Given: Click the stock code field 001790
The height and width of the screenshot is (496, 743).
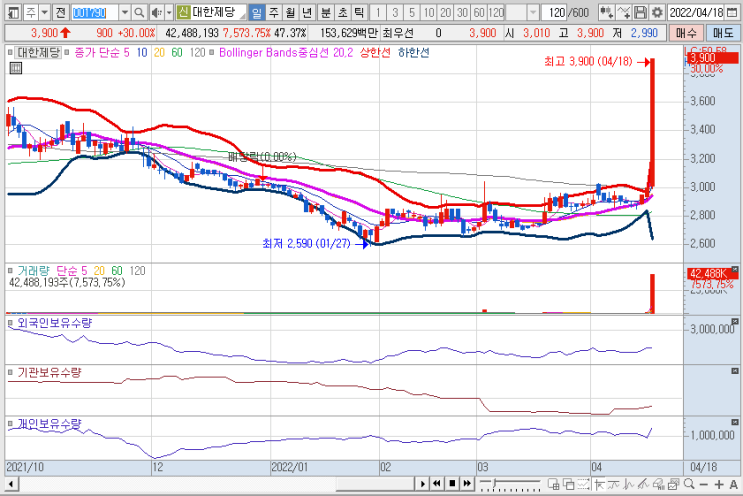Looking at the screenshot, I should pyautogui.click(x=94, y=12).
